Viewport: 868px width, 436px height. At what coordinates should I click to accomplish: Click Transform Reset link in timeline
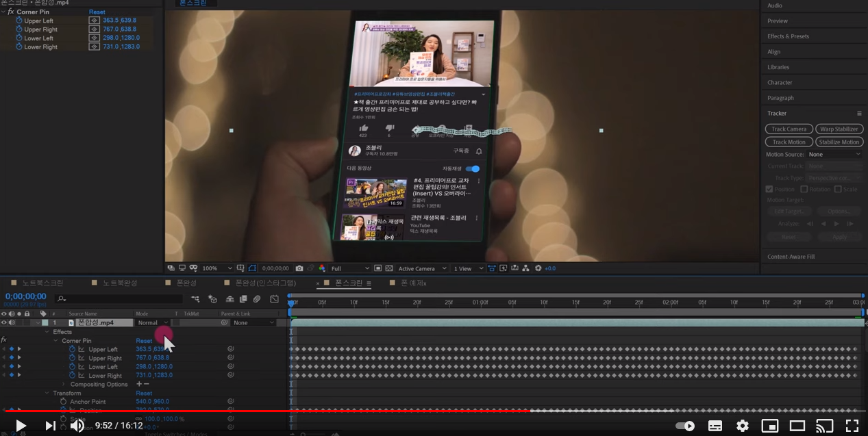[144, 394]
